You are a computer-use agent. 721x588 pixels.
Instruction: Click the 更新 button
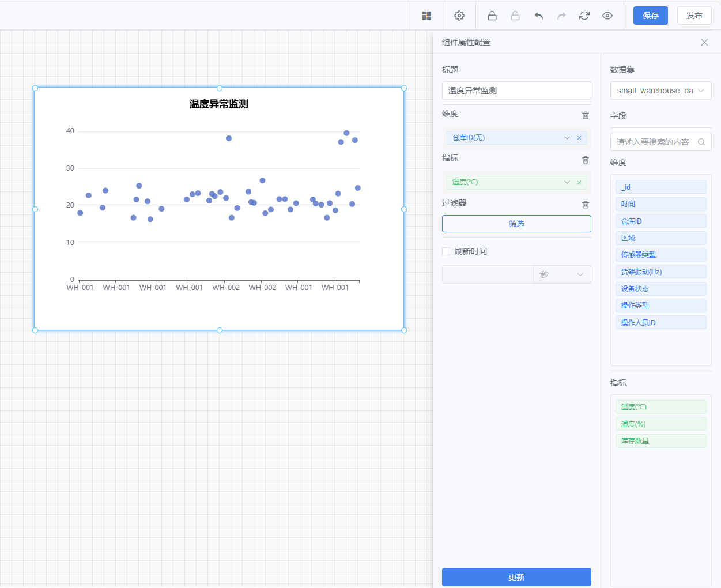[x=516, y=577]
